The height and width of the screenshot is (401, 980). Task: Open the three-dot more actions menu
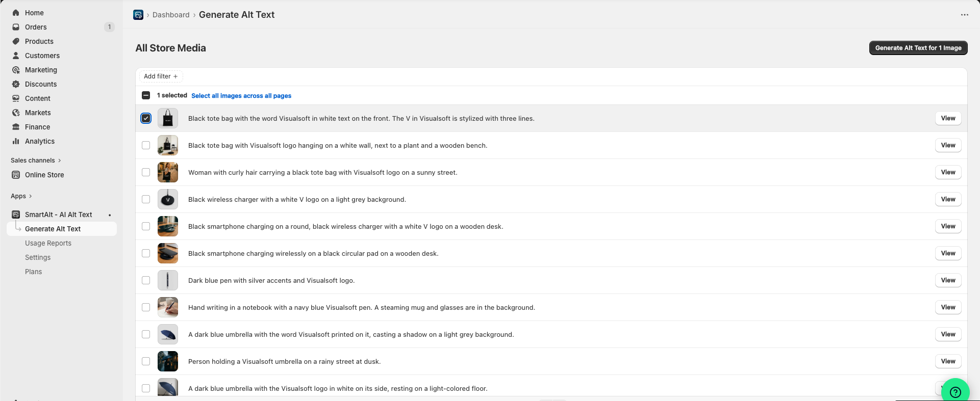[964, 15]
